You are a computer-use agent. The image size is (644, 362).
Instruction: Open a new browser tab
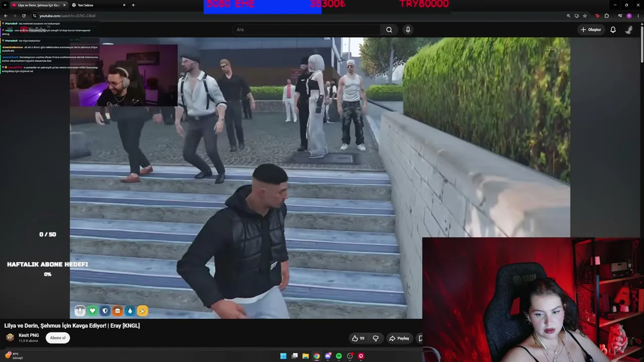click(133, 5)
